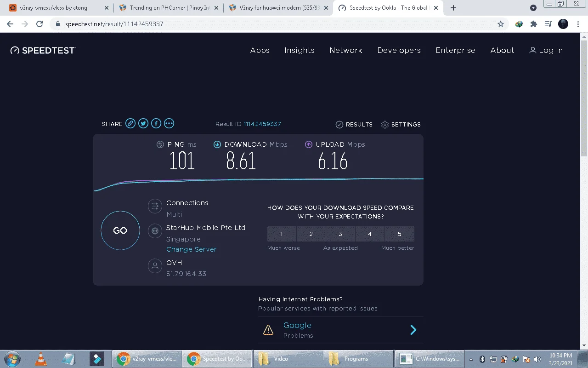This screenshot has height=368, width=588.
Task: Click the Connections multi icon
Action: (155, 206)
